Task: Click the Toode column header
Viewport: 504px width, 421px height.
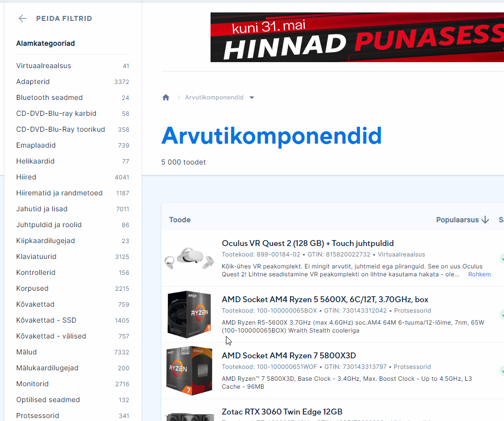Action: tap(180, 220)
